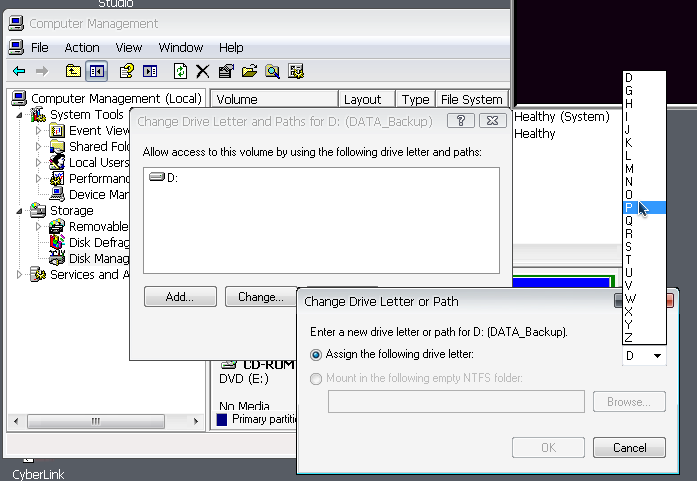Select Computer Management (Local) root node
The height and width of the screenshot is (481, 697).
click(116, 98)
